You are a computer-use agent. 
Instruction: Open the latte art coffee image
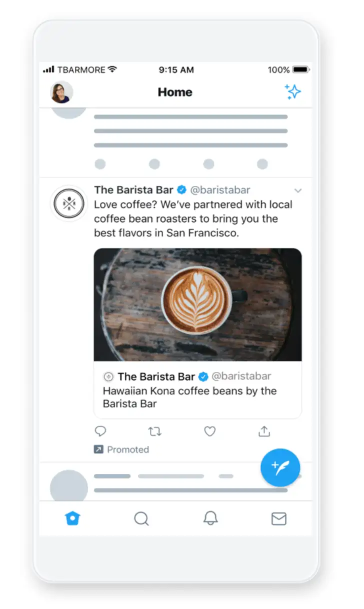point(198,304)
